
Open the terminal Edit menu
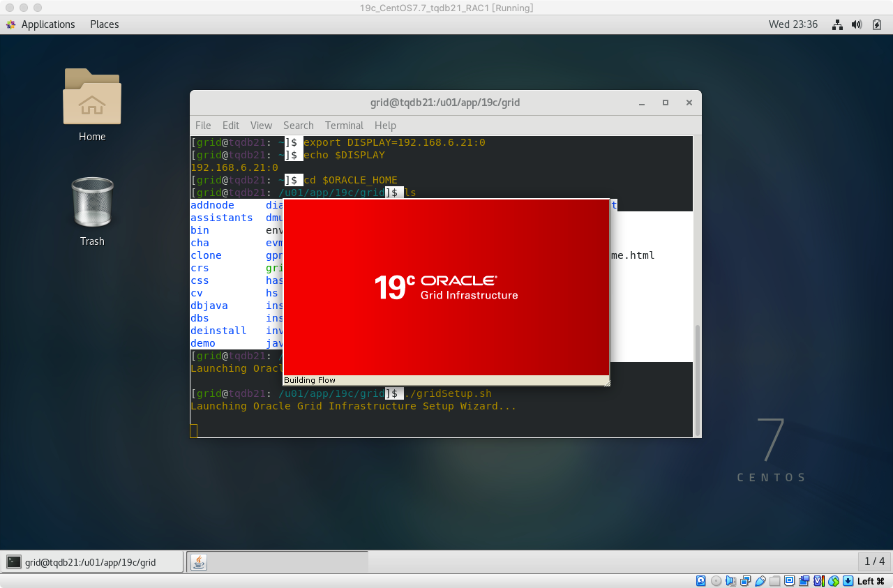pos(231,126)
